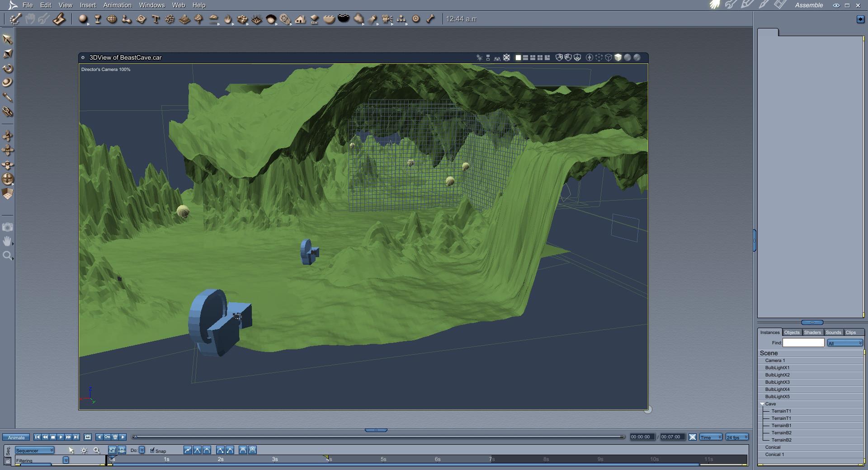Viewport: 868px width, 470px height.
Task: Click the wine-glass lathe object icon
Action: [98, 19]
